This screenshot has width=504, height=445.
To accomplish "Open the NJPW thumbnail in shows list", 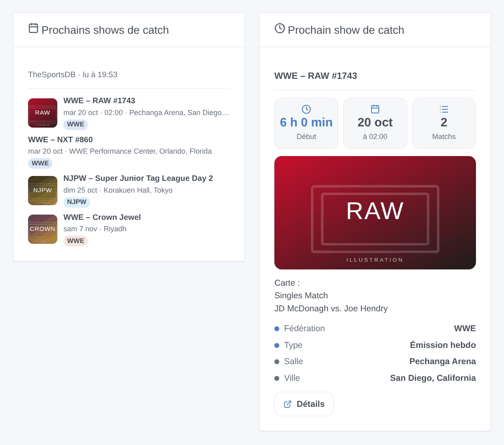I will point(43,191).
